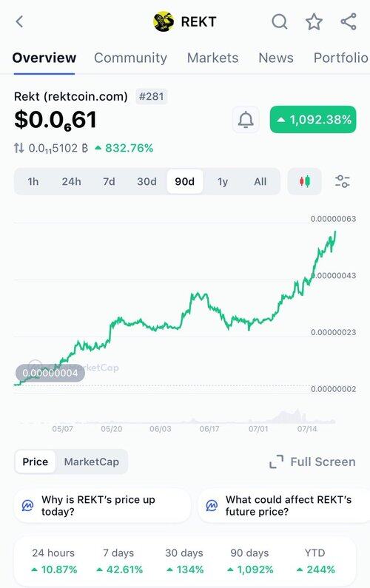The image size is (370, 588).
Task: Open search with magnifier icon
Action: (x=280, y=21)
